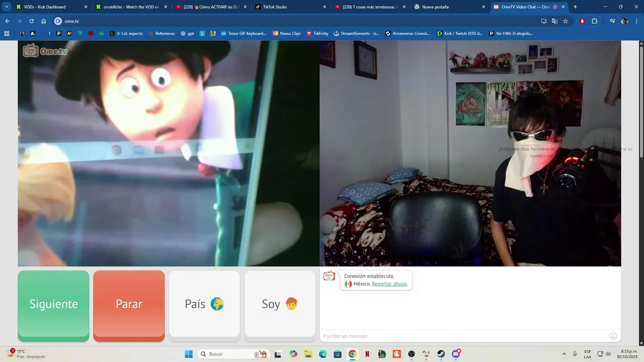Open Task View from the taskbar

point(278,354)
